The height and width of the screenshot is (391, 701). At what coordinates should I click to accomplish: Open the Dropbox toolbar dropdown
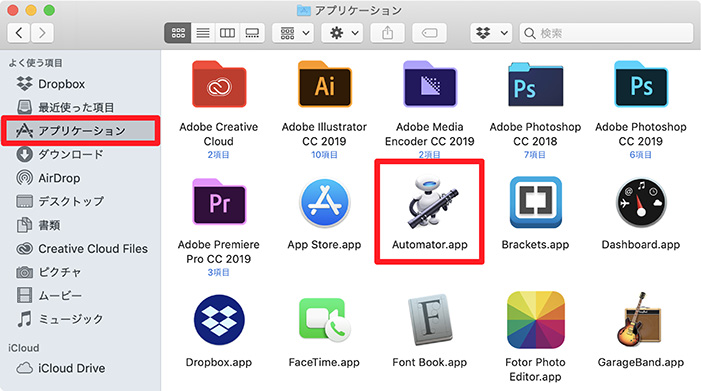[491, 33]
